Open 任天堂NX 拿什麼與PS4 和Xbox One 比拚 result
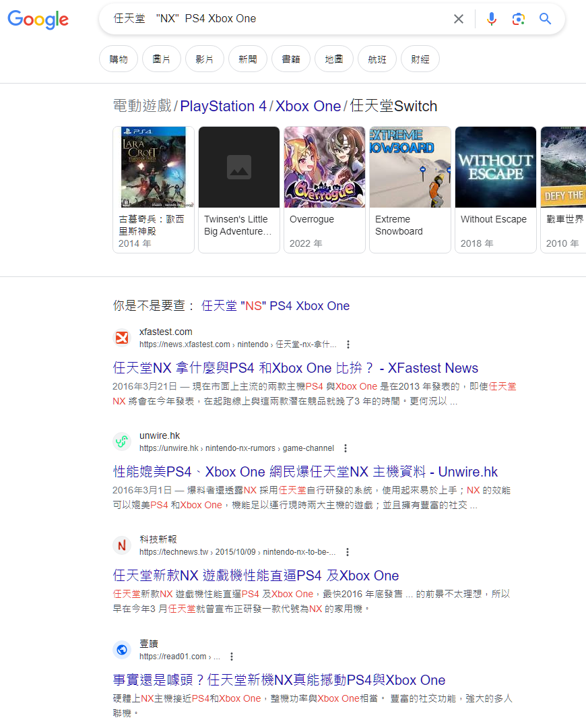The height and width of the screenshot is (728, 586). coord(295,368)
